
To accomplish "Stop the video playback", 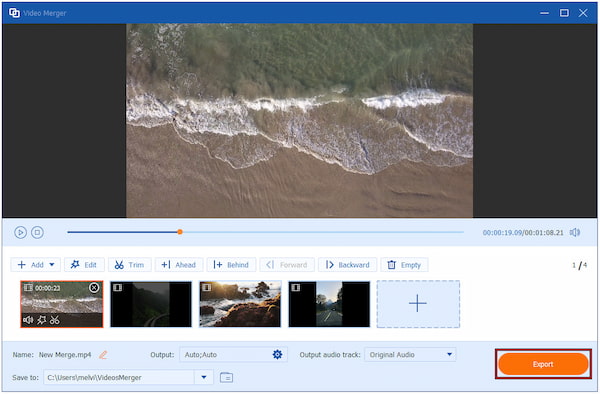I will point(37,232).
